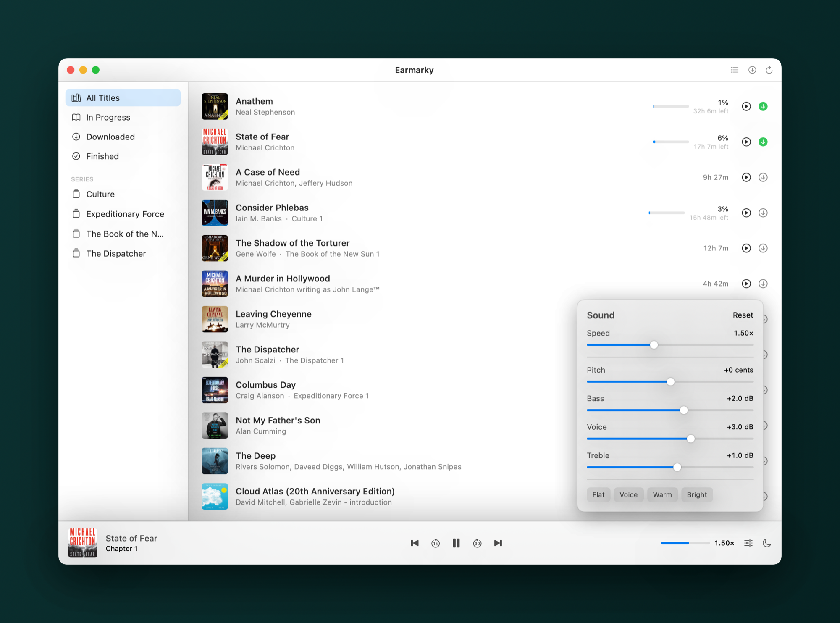Download A Case of Need
The height and width of the screenshot is (623, 840).
coord(763,177)
